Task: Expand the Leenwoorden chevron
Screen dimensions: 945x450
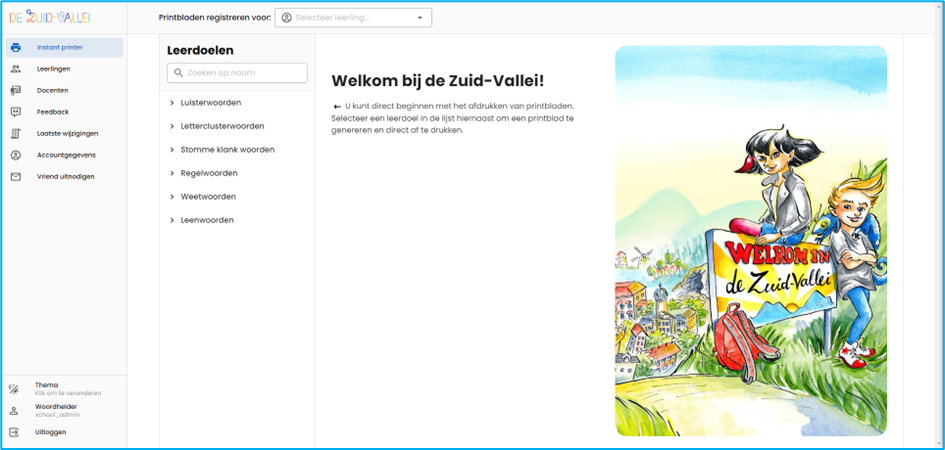Action: tap(172, 220)
